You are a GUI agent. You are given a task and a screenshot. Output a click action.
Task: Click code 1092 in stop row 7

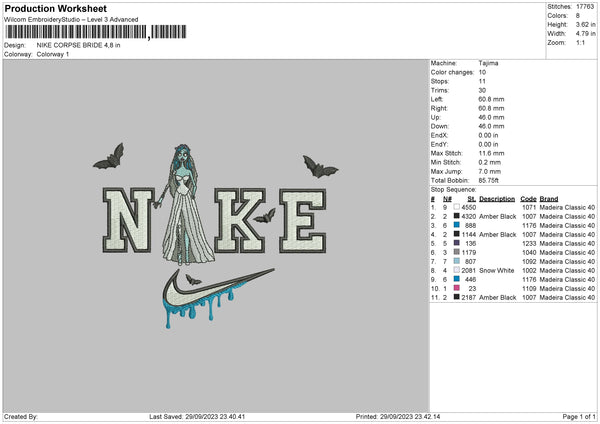click(x=529, y=261)
